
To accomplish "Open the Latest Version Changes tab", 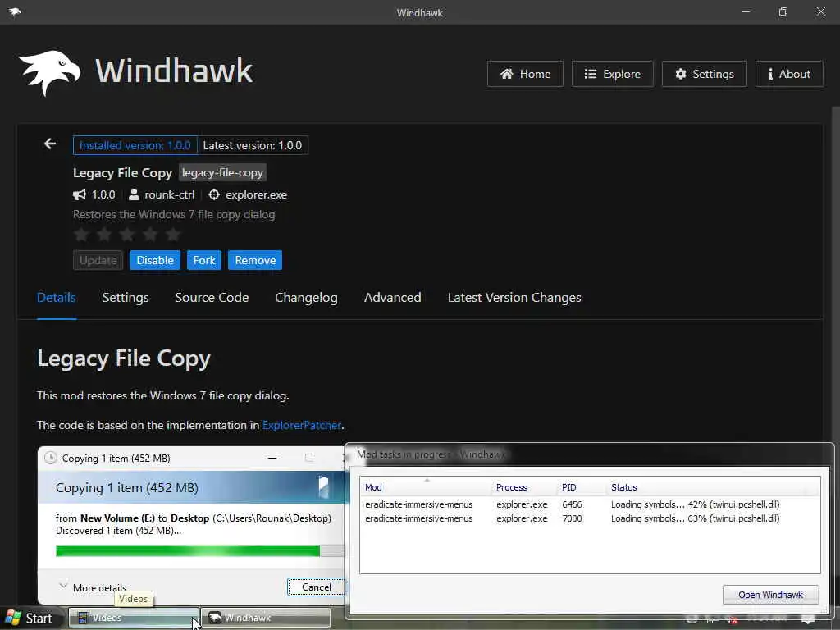I will click(514, 297).
